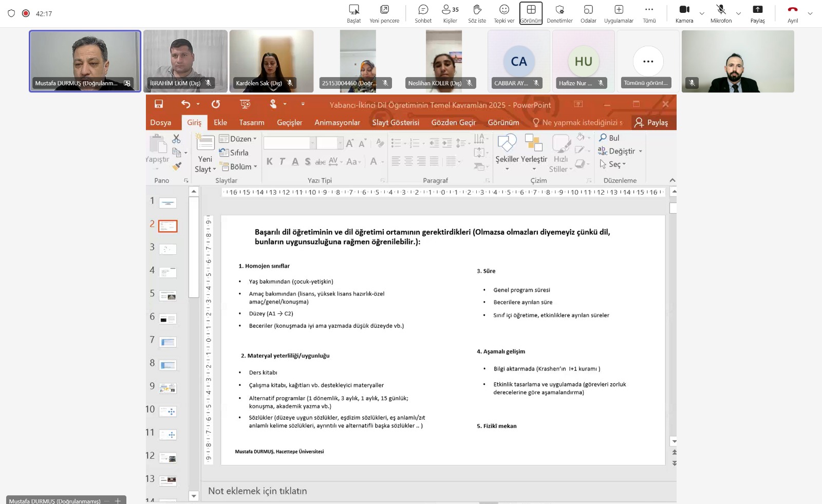Click the PowerPoint save icon

[x=159, y=104]
